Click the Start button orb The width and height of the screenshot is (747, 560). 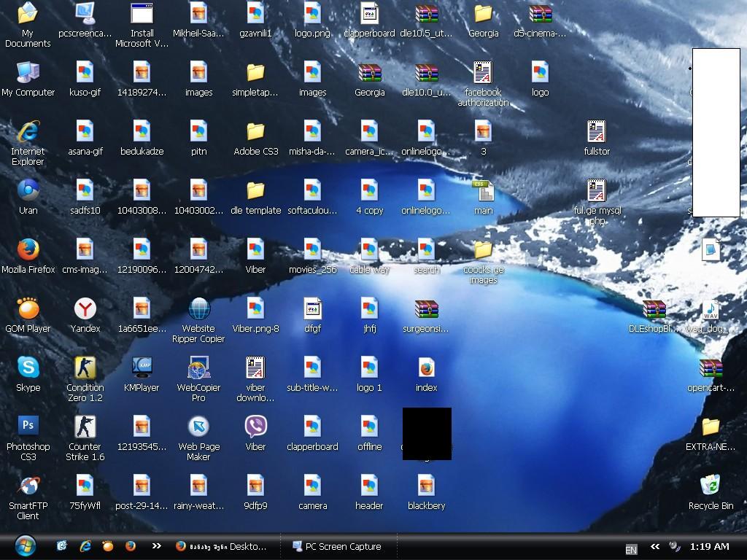click(25, 545)
